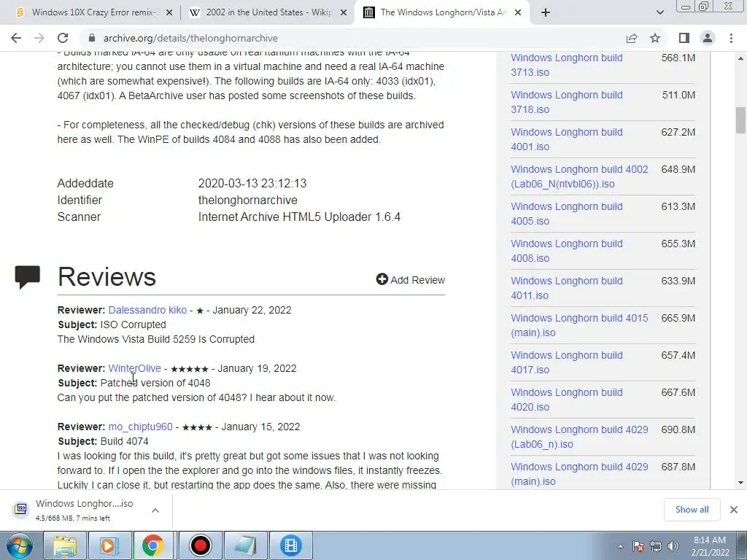
Task: Open a new browser tab
Action: click(x=546, y=12)
